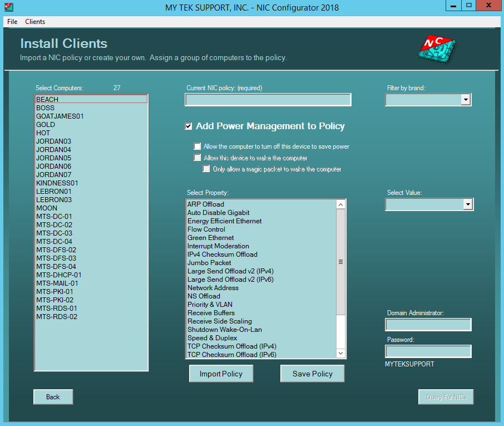Click the Save Policy button

tap(312, 373)
